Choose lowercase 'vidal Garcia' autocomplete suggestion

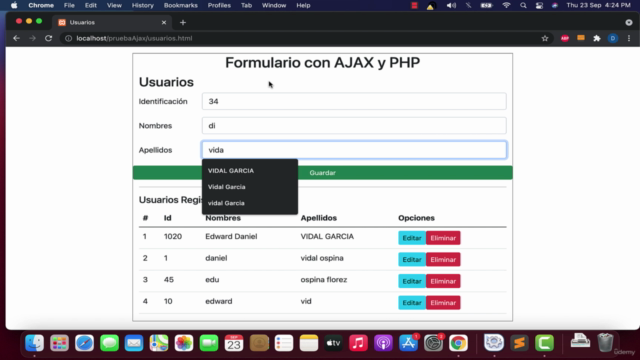(x=250, y=203)
